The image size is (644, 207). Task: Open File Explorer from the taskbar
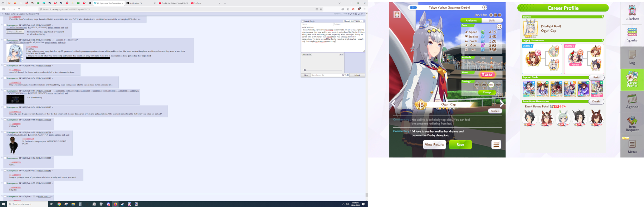pyautogui.click(x=73, y=204)
